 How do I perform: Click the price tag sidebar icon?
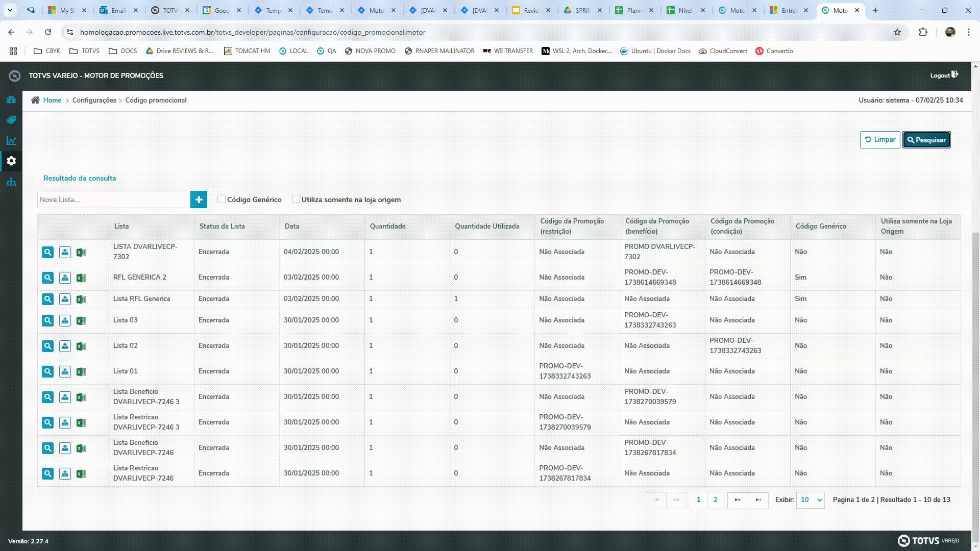[x=11, y=120]
